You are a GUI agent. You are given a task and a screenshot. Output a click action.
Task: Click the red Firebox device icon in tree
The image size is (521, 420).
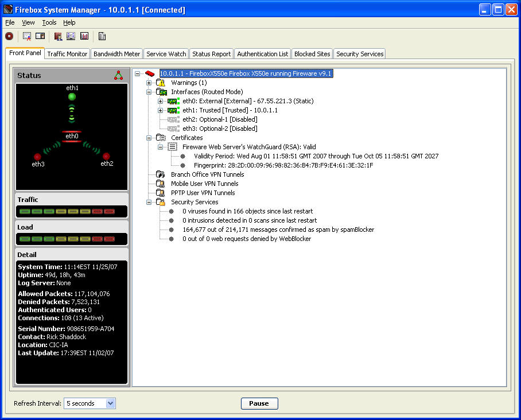pos(150,73)
